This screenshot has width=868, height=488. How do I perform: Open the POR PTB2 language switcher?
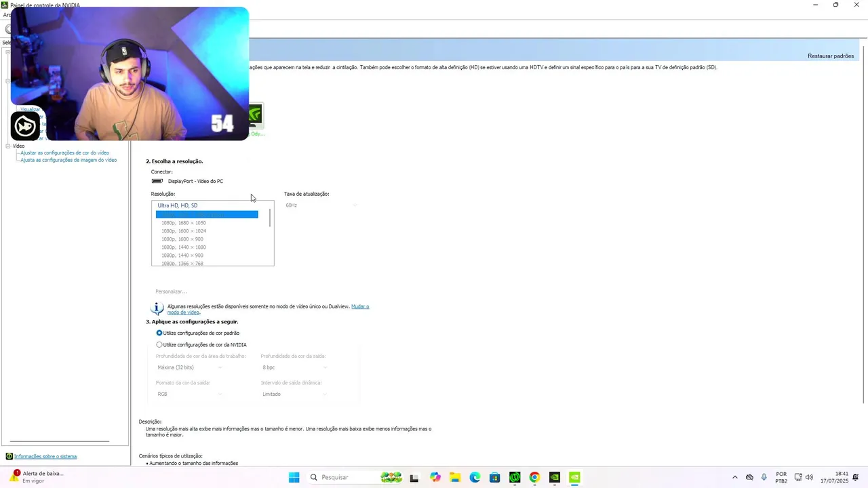pyautogui.click(x=781, y=477)
